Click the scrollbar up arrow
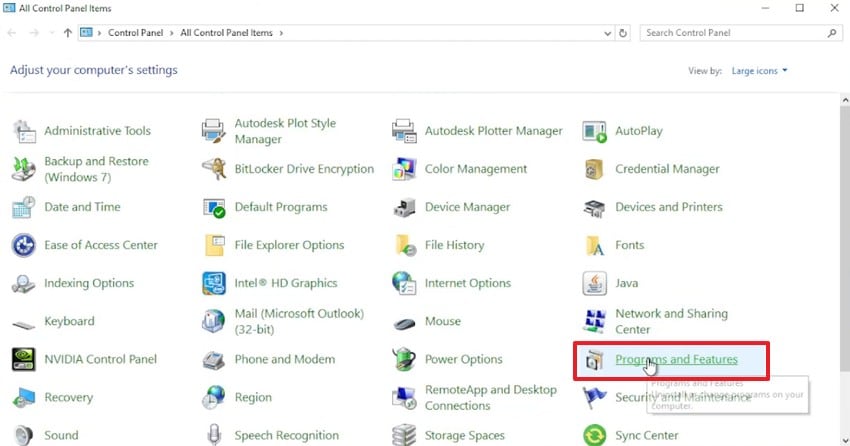The height and width of the screenshot is (446, 850). click(x=845, y=100)
